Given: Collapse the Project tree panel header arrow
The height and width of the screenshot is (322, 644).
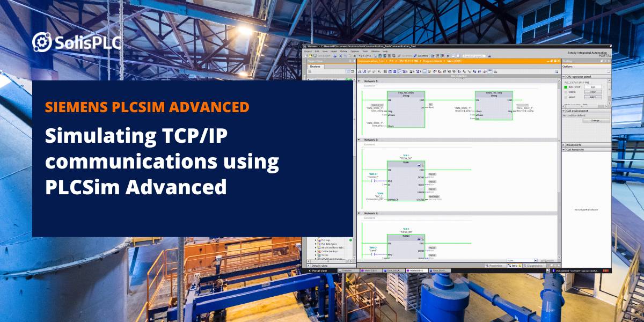Looking at the screenshot, I should (x=354, y=61).
